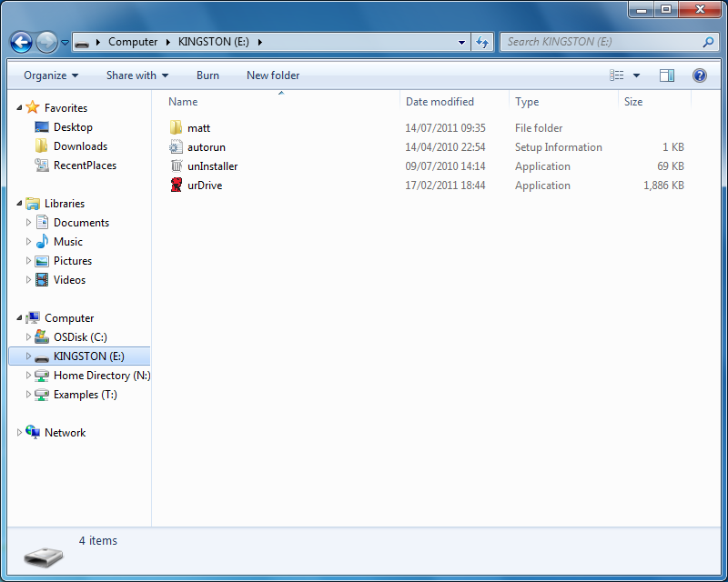
Task: Show the preview pane
Action: coord(667,75)
